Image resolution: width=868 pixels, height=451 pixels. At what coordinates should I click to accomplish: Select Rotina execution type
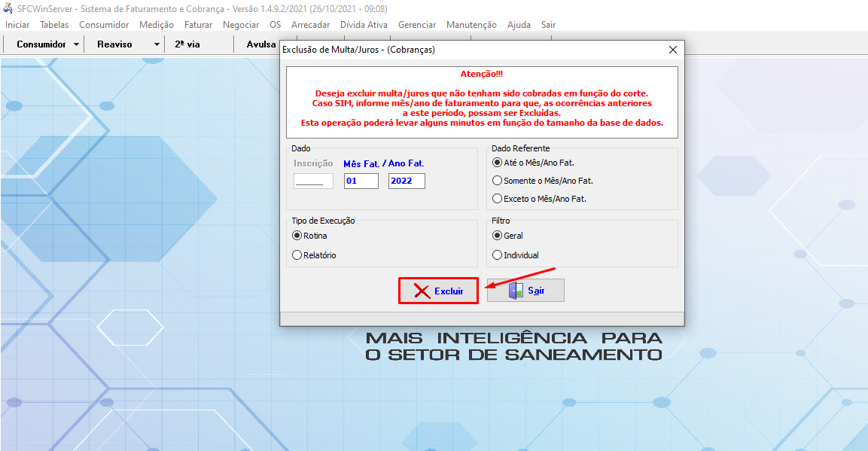[297, 236]
